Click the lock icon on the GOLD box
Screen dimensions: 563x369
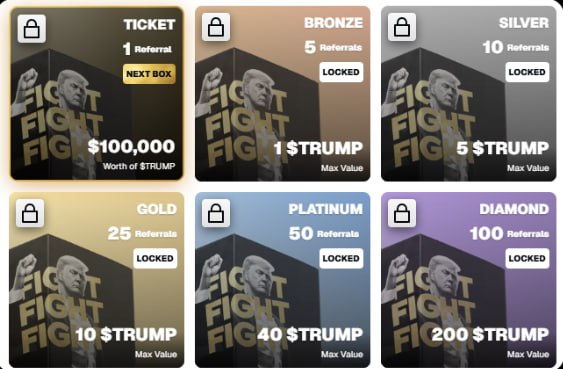tap(30, 213)
